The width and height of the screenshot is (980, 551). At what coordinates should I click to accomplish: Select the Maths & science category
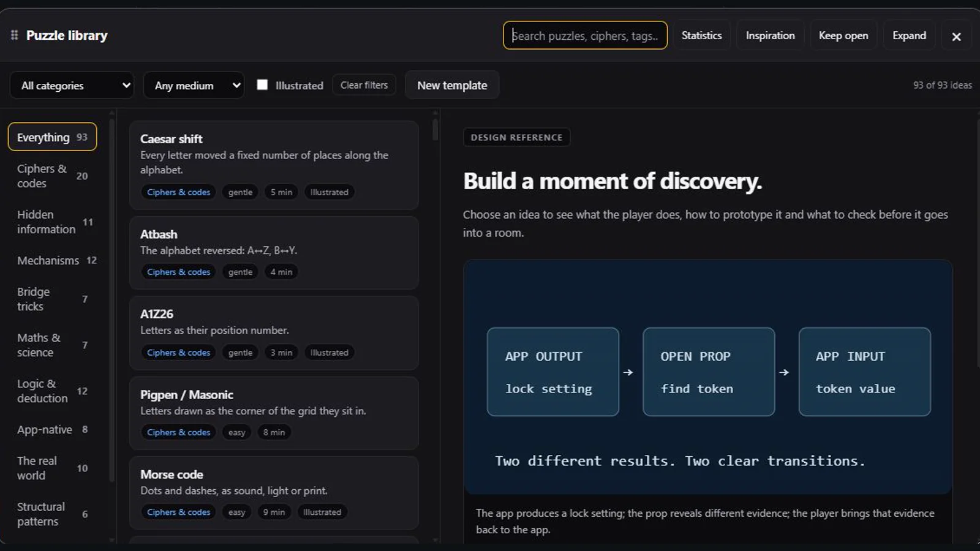(52, 345)
